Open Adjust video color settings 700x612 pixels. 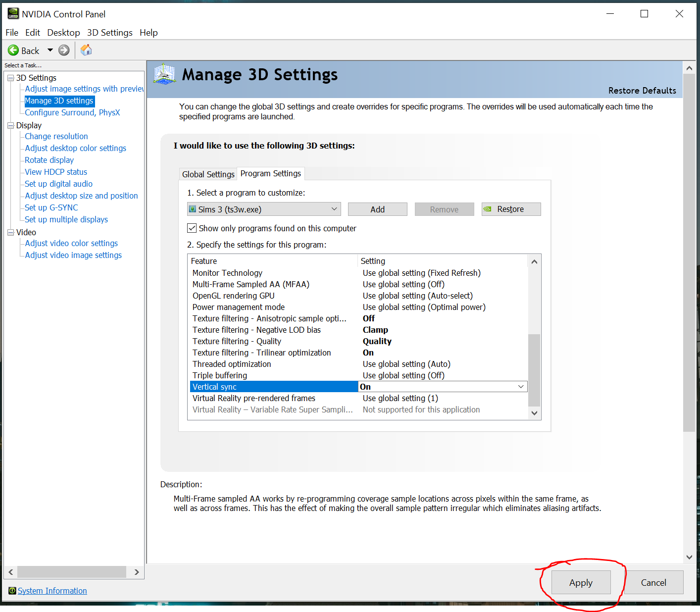pos(72,243)
